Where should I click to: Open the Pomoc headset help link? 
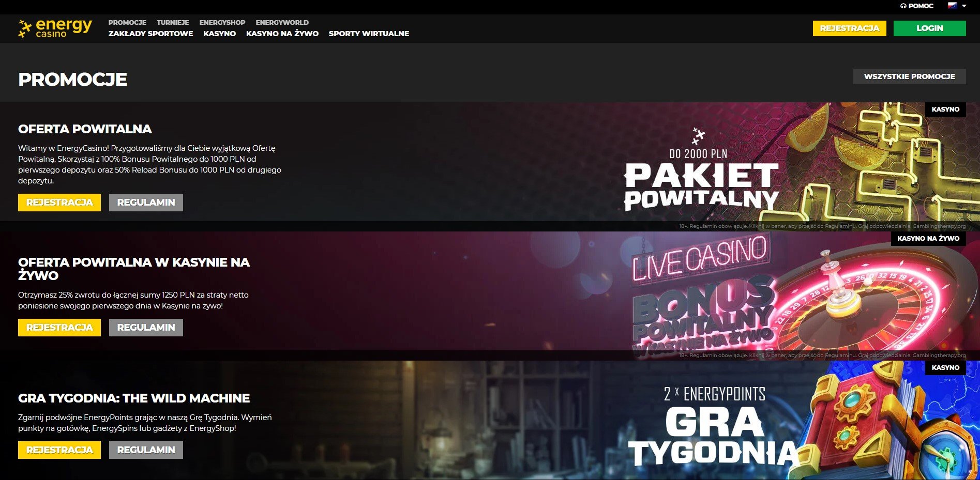pyautogui.click(x=916, y=6)
